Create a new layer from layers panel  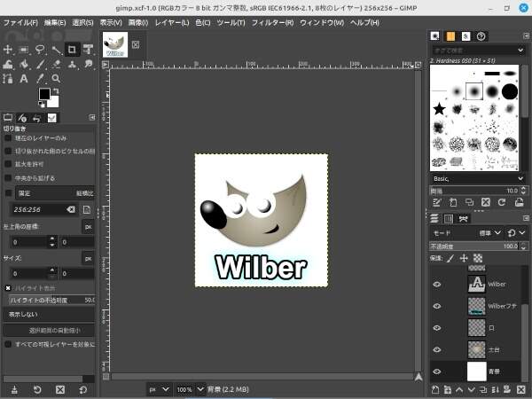tap(436, 389)
